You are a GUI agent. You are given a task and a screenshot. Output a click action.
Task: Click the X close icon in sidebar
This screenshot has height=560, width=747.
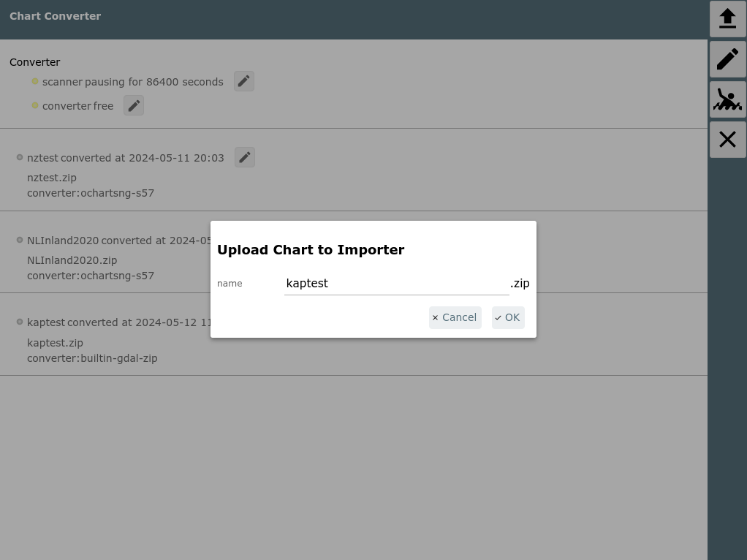coord(727,140)
